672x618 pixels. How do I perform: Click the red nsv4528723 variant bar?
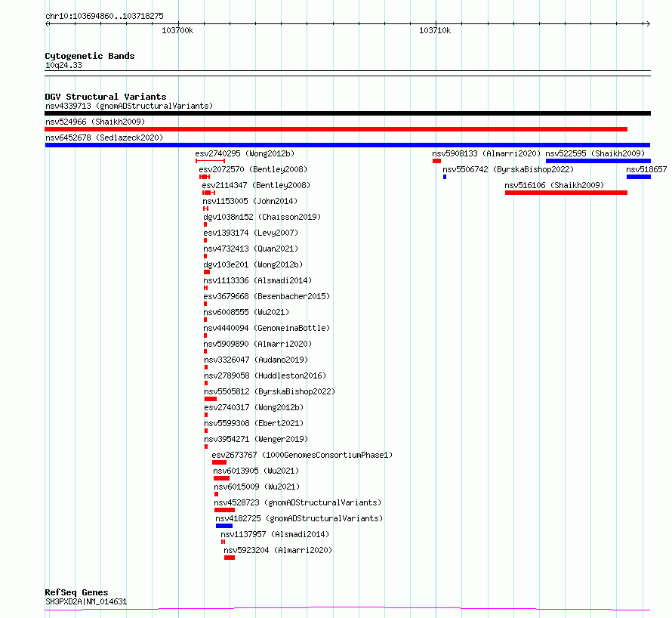click(x=224, y=511)
